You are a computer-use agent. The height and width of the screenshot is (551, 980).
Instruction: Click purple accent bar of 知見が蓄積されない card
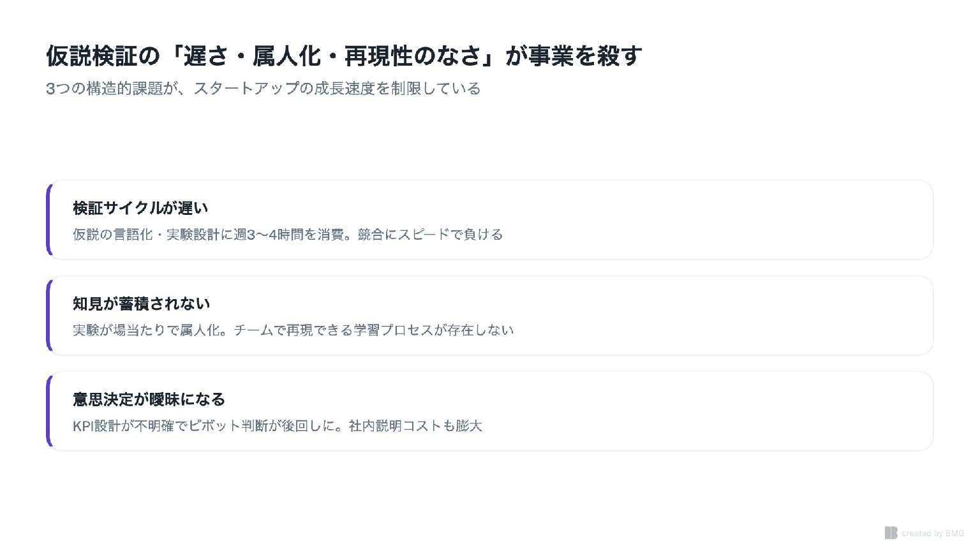(48, 316)
